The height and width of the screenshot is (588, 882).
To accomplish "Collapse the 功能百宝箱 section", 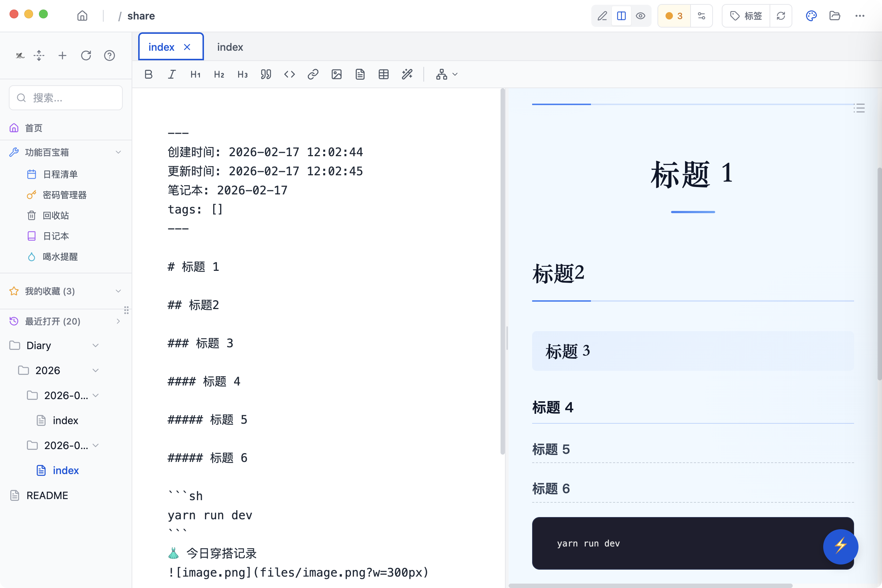I will pos(118,152).
